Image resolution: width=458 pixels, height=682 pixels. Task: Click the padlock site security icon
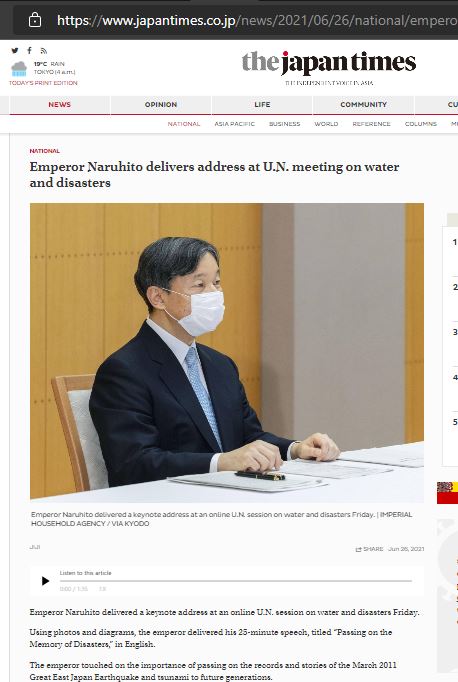tap(35, 20)
